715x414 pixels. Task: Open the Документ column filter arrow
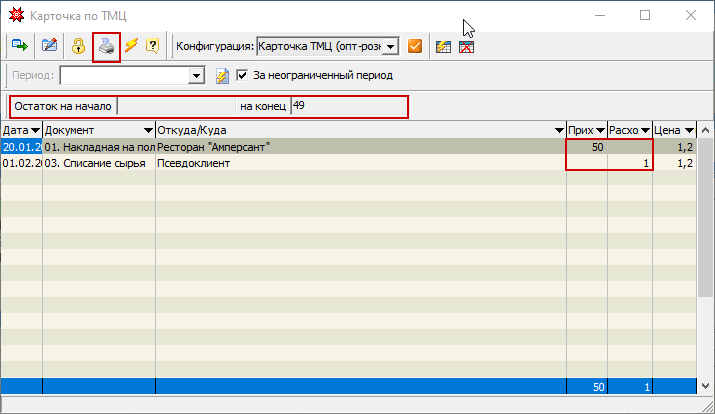click(148, 131)
